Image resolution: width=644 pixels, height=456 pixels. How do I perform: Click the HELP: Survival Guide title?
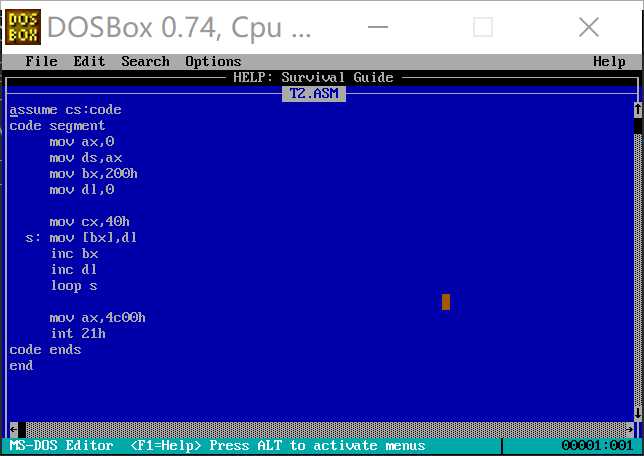(x=313, y=77)
